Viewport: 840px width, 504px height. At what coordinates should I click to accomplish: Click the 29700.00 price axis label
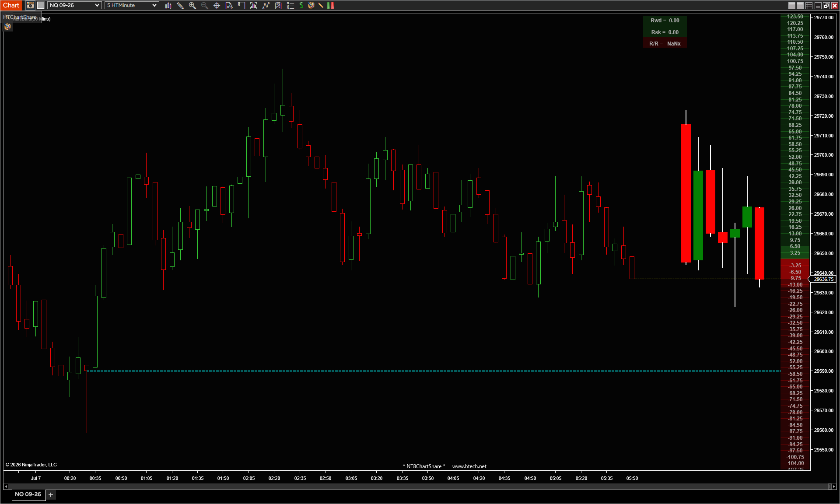tap(823, 155)
